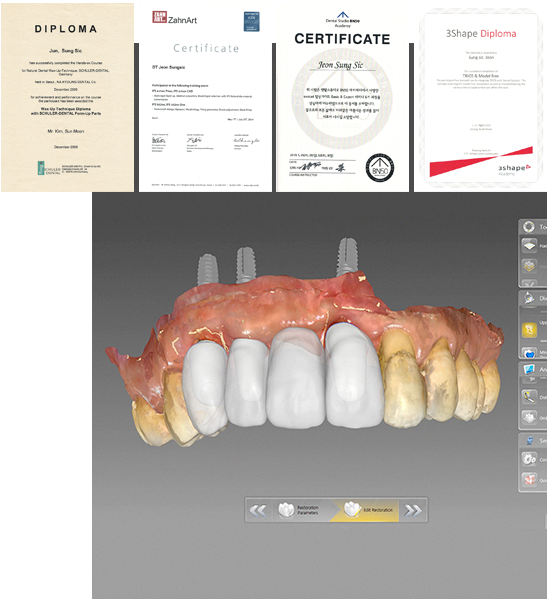
Task: Expand the Analysis panel header
Action: (533, 369)
